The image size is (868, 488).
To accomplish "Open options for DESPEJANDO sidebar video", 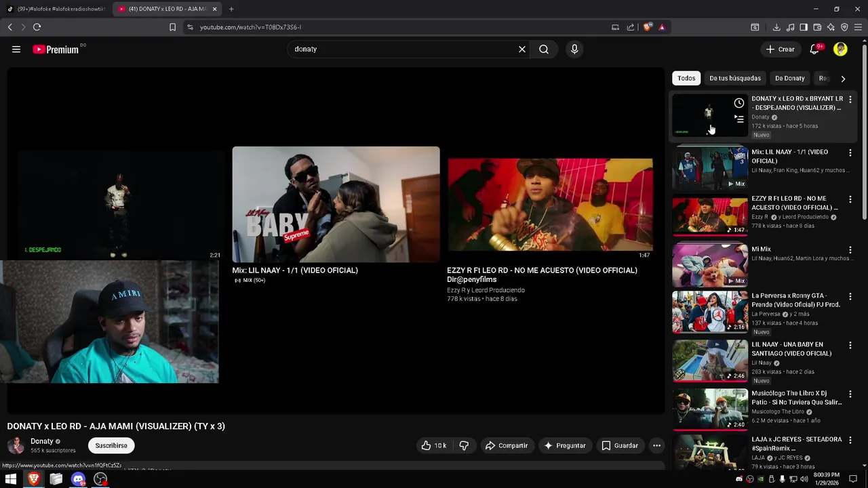I will pos(850,100).
